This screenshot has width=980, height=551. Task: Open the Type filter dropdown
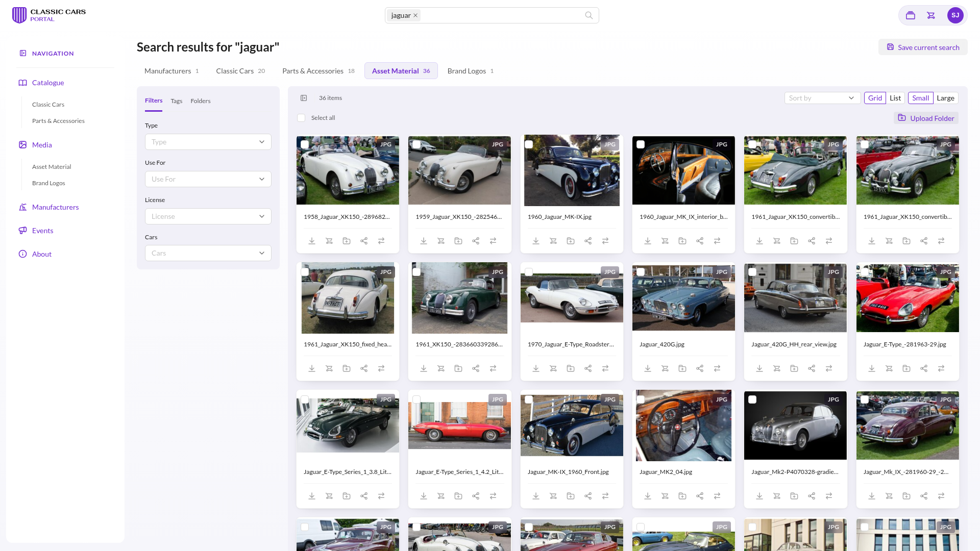[x=208, y=142]
